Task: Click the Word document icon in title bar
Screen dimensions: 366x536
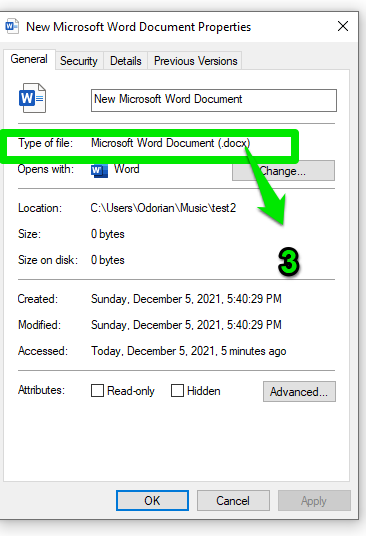Action: (x=12, y=26)
